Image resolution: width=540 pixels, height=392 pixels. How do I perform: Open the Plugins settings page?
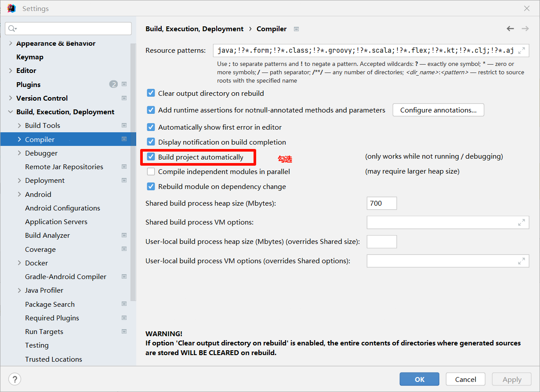[29, 84]
